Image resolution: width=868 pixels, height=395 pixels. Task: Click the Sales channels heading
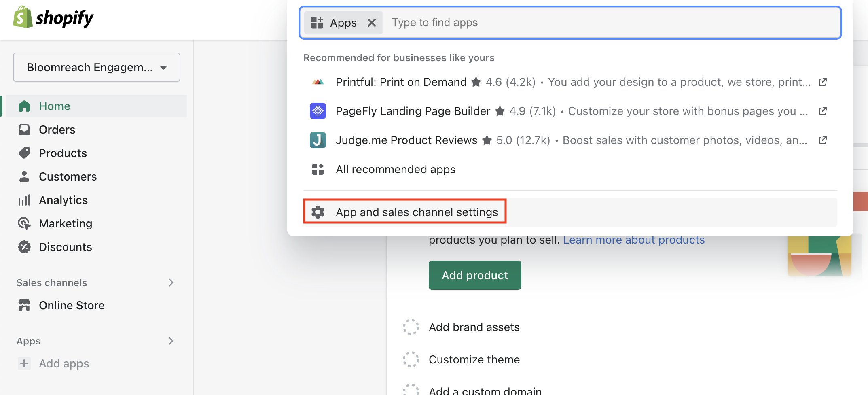pyautogui.click(x=52, y=282)
